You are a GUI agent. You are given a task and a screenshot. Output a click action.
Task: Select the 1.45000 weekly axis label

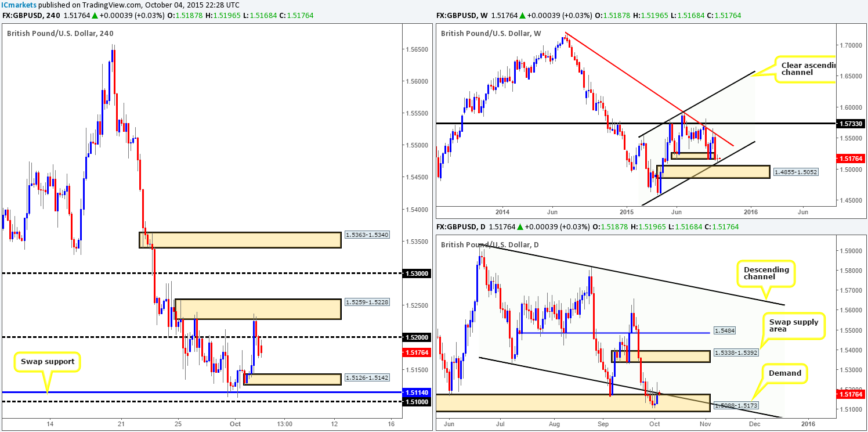click(850, 200)
